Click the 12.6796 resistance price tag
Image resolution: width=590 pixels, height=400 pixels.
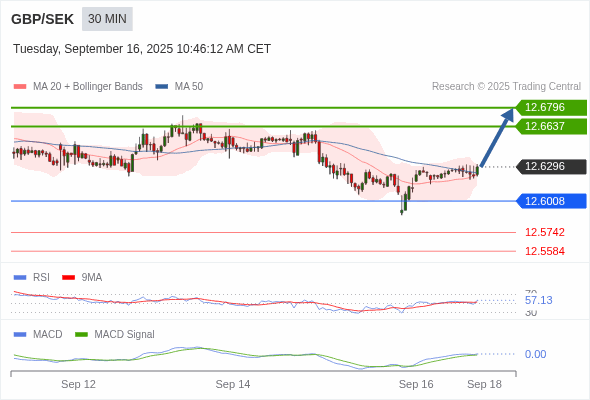pyautogui.click(x=551, y=108)
